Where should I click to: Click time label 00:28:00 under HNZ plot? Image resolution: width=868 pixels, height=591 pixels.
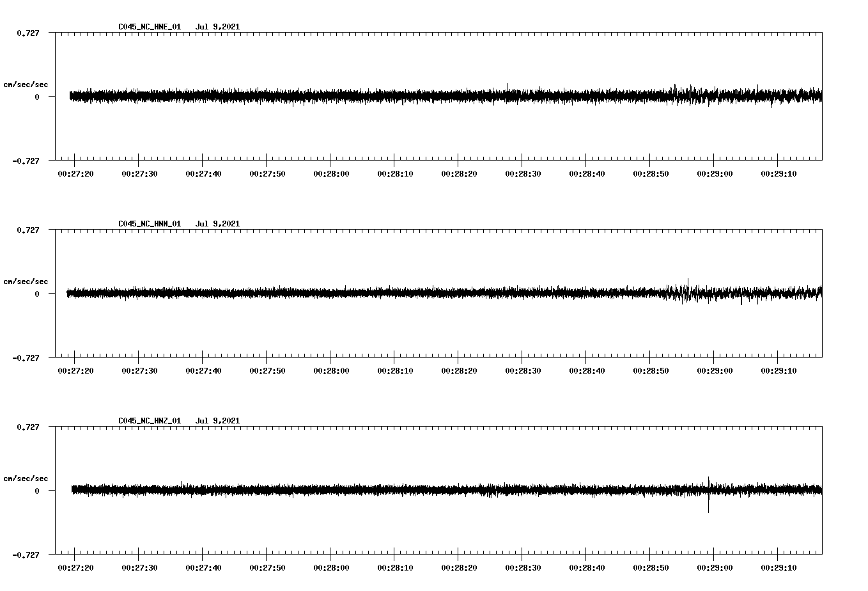coord(331,568)
